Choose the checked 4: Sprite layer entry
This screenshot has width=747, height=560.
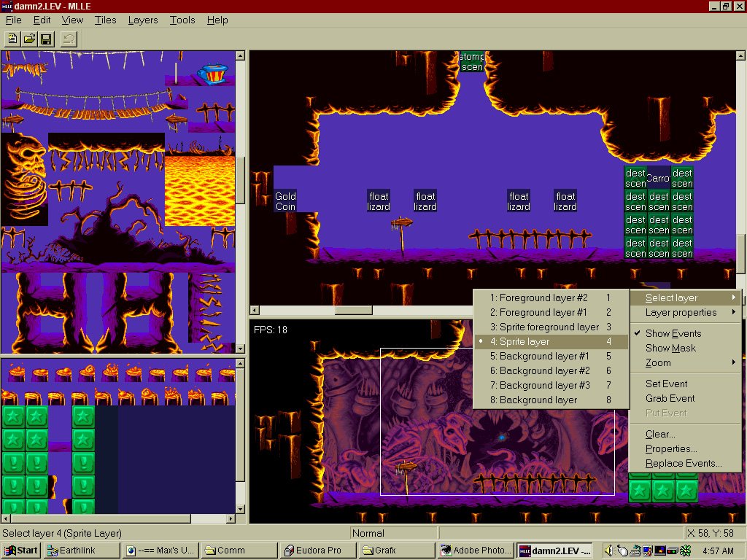point(551,341)
